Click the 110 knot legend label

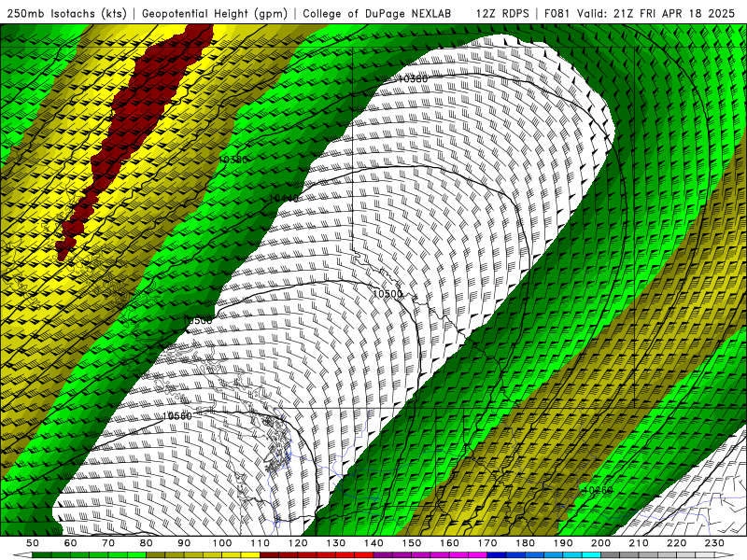[261, 543]
